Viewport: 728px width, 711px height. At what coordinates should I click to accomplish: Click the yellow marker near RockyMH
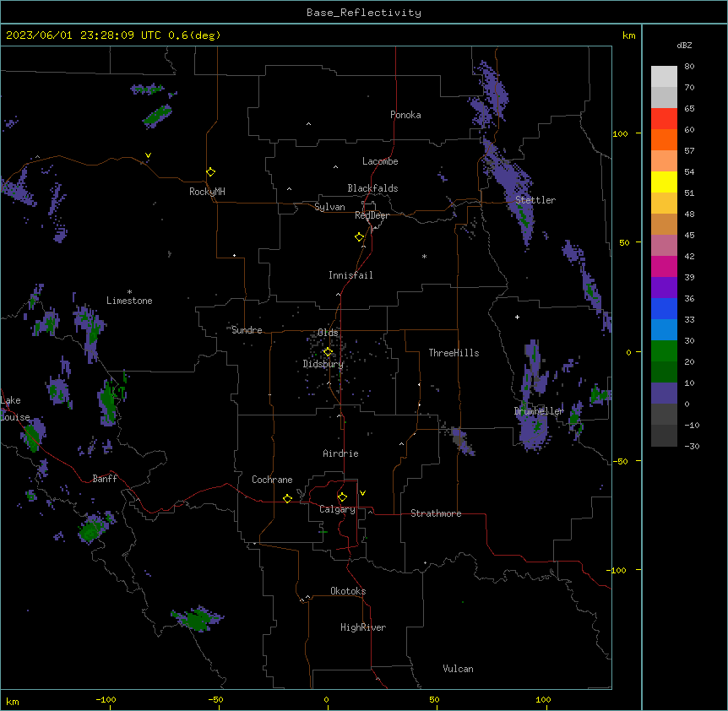point(211,172)
